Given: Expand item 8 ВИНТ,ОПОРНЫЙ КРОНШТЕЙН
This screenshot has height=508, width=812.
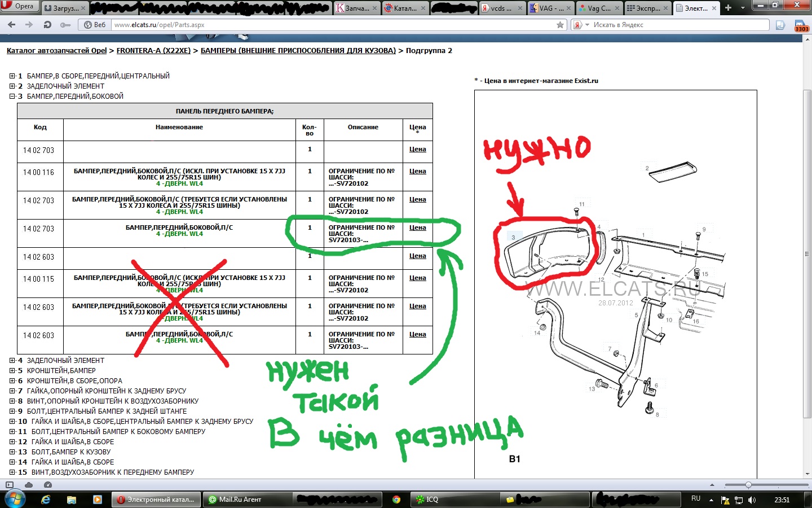Looking at the screenshot, I should [12, 401].
